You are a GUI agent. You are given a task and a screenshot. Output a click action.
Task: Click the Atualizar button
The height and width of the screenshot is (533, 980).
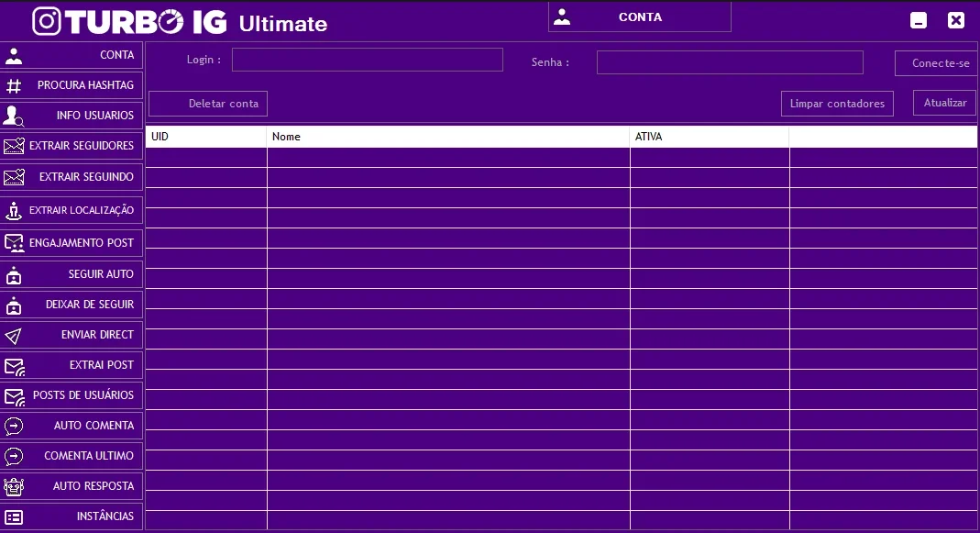point(944,103)
